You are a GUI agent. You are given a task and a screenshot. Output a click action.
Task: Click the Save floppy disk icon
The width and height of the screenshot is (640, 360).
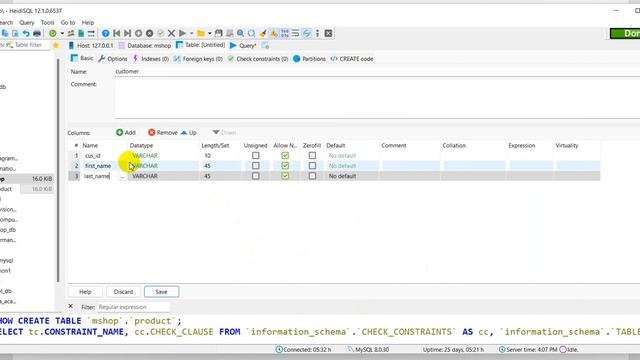point(219,33)
